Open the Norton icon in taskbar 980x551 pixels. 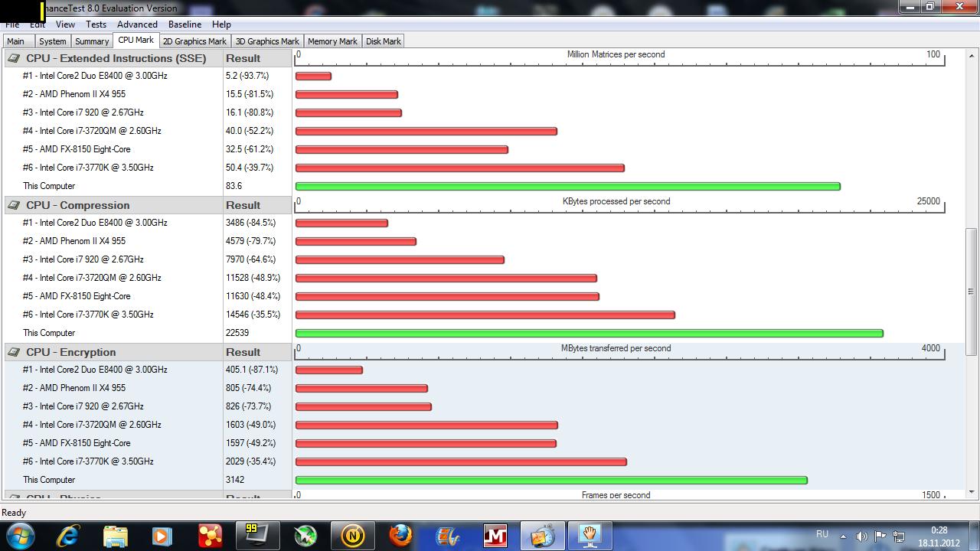point(352,535)
